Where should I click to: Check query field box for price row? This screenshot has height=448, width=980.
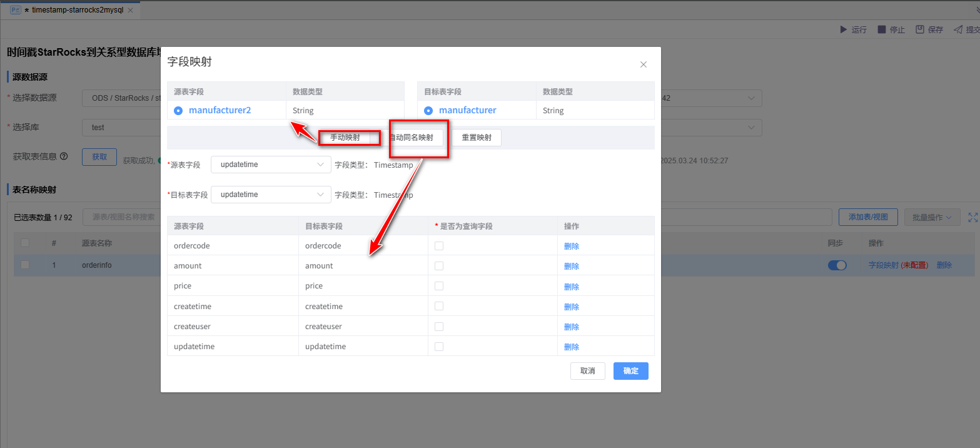coord(439,286)
